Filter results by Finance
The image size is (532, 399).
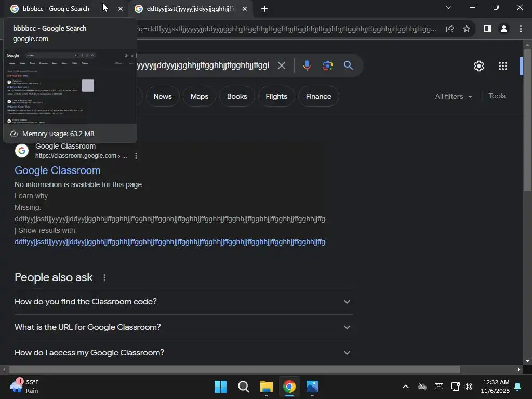[318, 96]
